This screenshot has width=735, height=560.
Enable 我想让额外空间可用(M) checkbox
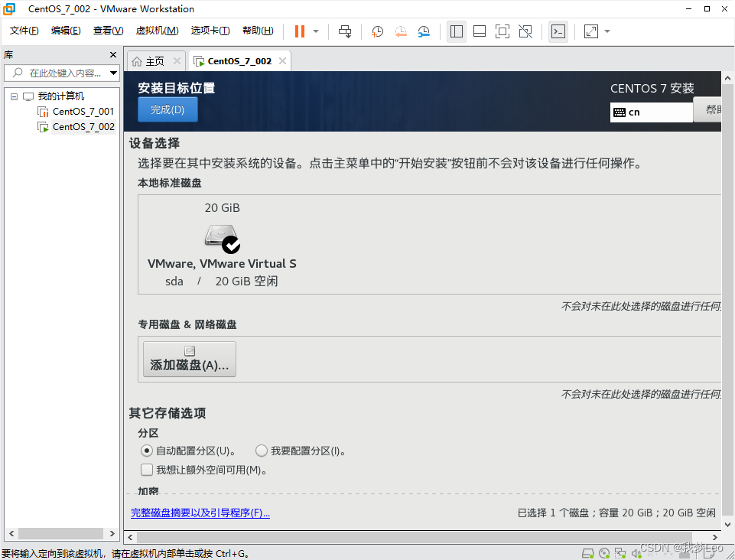[x=147, y=470]
